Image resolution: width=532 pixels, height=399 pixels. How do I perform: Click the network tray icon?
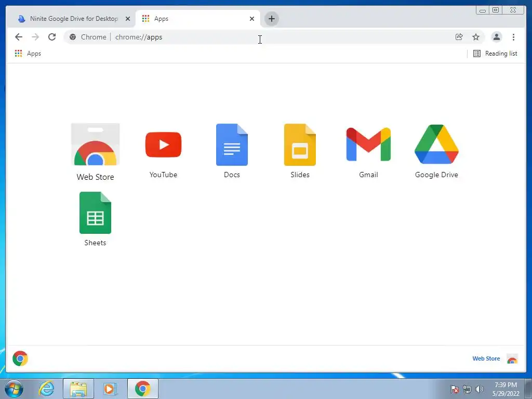(467, 389)
